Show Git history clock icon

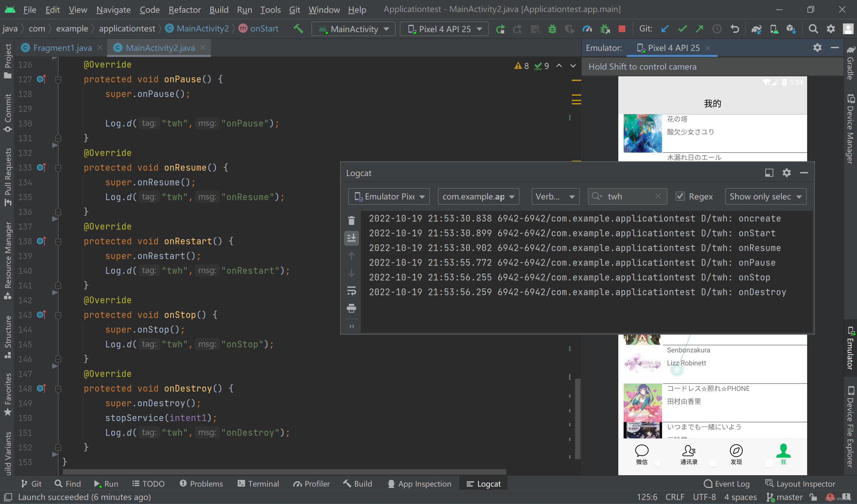click(x=717, y=29)
